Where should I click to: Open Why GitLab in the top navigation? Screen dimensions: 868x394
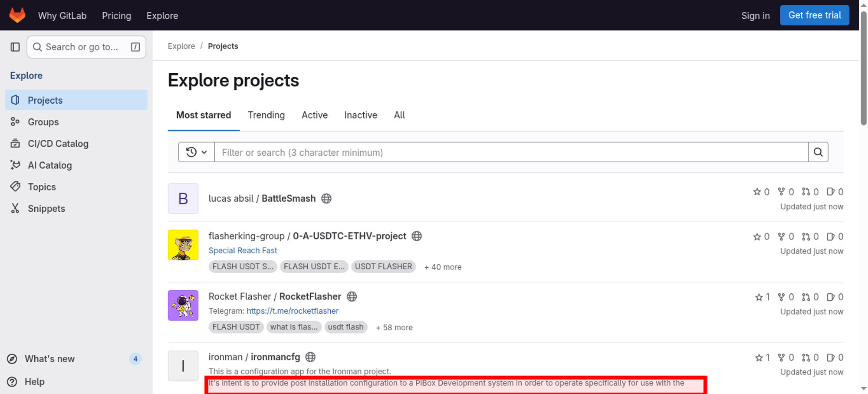click(62, 16)
